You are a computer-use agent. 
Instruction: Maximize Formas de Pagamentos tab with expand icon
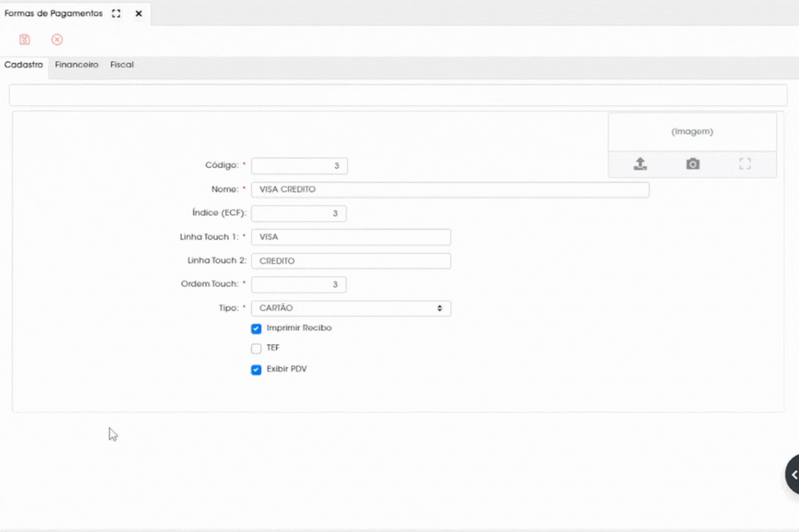(116, 14)
